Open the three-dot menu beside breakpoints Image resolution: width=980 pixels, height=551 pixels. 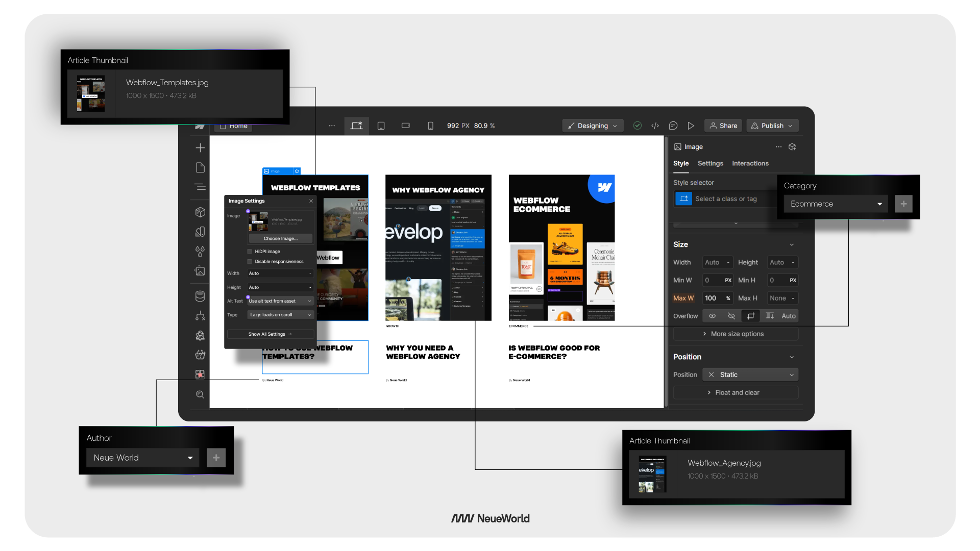pos(332,126)
